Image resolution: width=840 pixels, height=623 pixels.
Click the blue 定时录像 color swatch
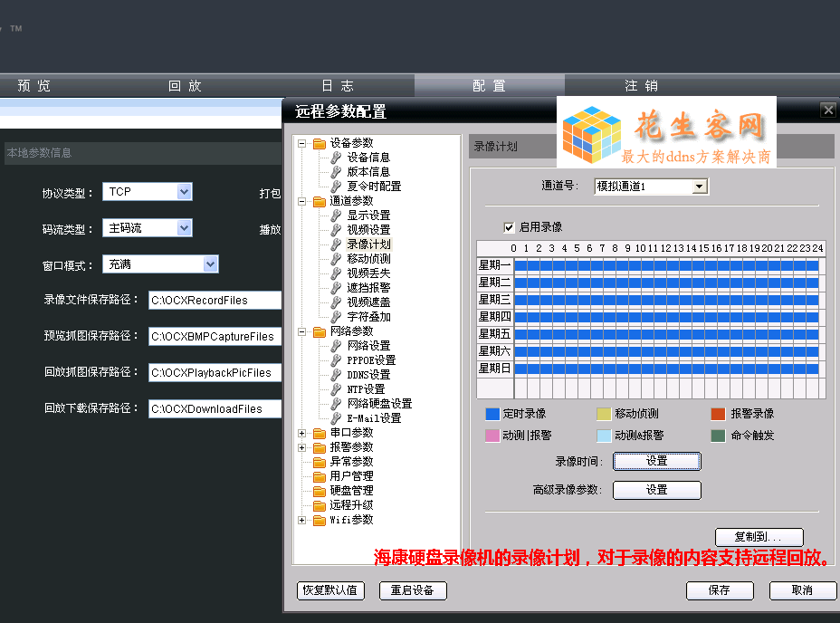[x=492, y=414]
